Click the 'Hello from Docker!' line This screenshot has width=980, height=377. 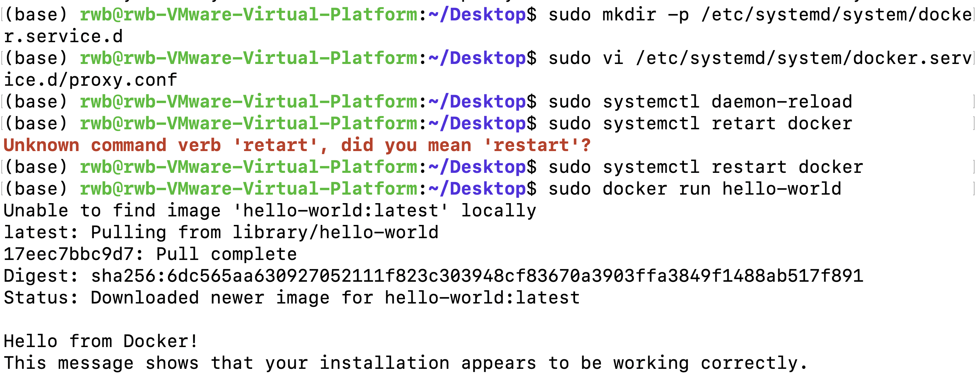tap(101, 342)
